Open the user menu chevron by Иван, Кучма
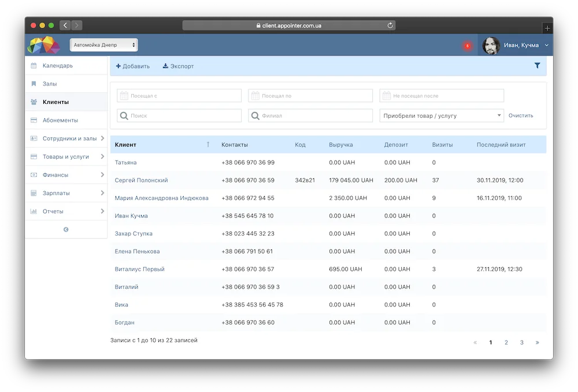578x392 pixels. pyautogui.click(x=547, y=45)
